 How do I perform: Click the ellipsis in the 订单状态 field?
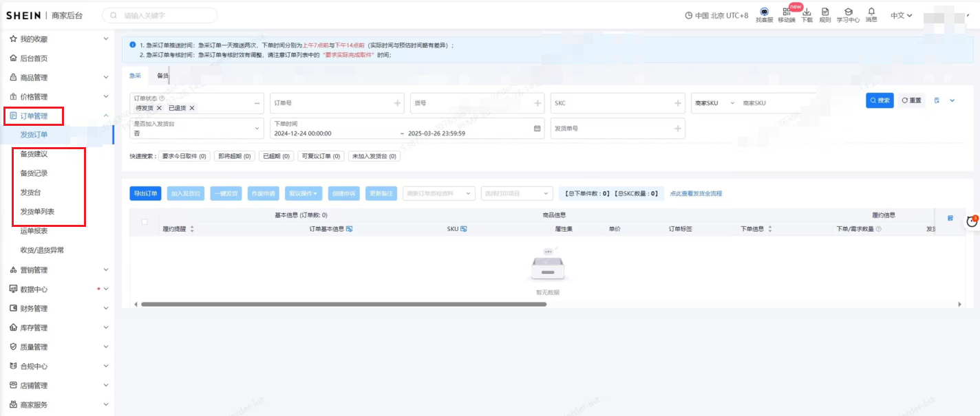[x=257, y=103]
